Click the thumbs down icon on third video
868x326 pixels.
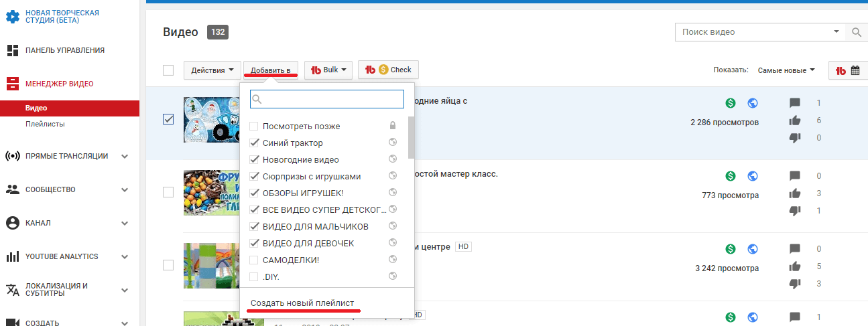[795, 284]
